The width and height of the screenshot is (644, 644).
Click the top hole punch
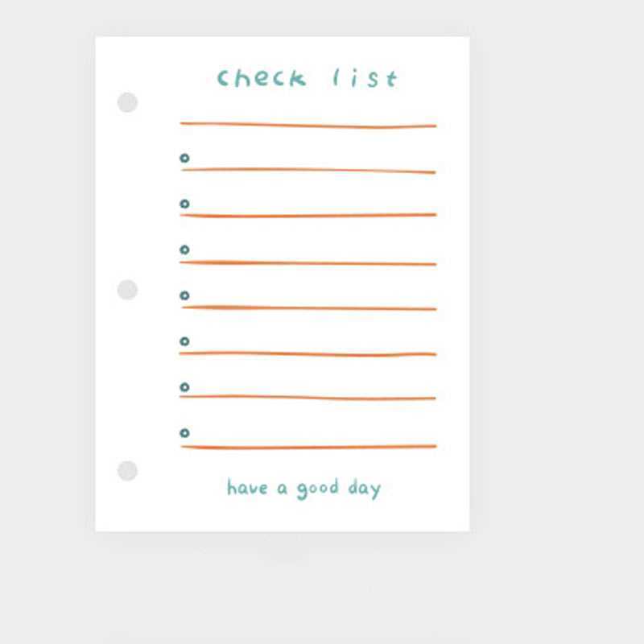[x=127, y=103]
